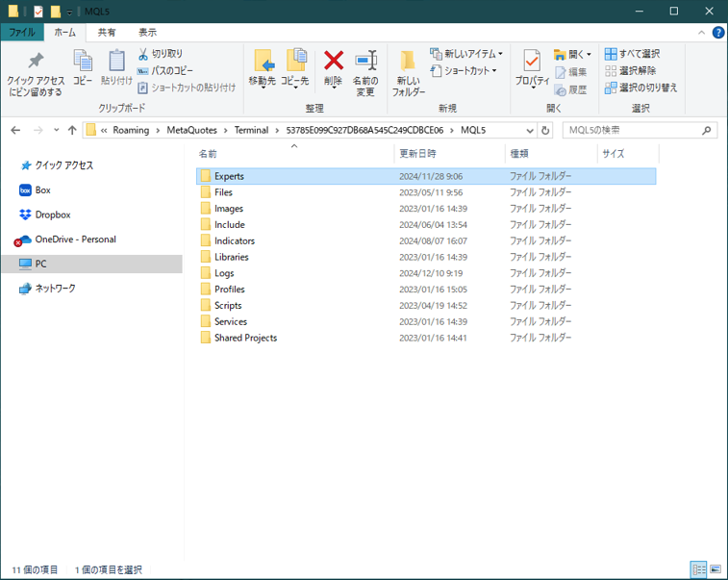Select the Indicators folder
This screenshot has height=580, width=728.
coord(234,240)
